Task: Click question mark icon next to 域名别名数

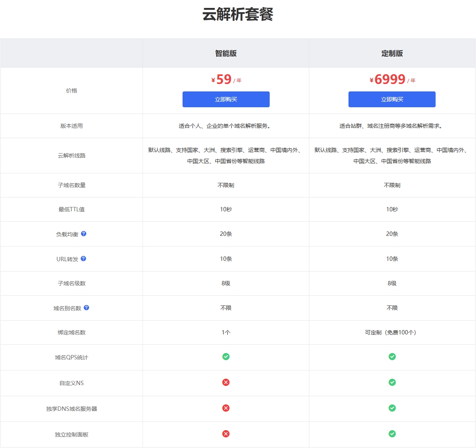Action: (x=86, y=308)
